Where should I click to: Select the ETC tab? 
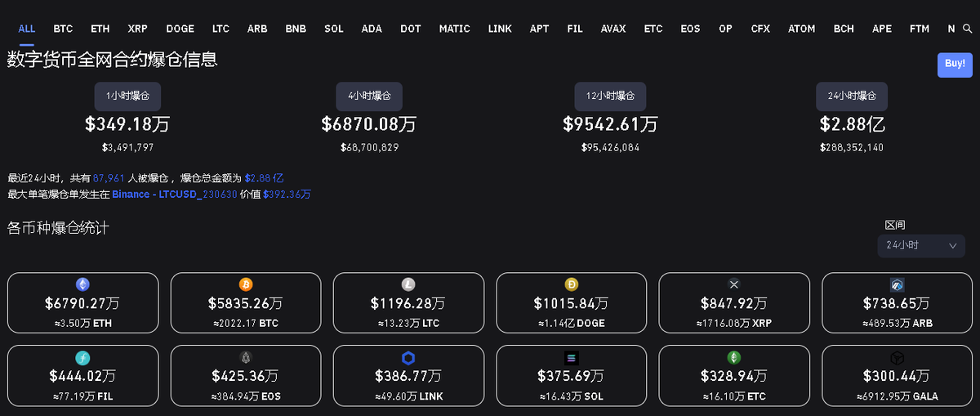pos(653,29)
